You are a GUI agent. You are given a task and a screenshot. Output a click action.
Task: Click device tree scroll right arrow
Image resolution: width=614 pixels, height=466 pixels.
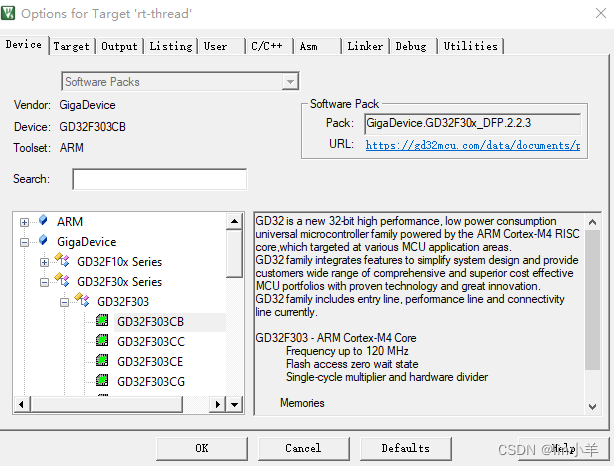click(217, 405)
